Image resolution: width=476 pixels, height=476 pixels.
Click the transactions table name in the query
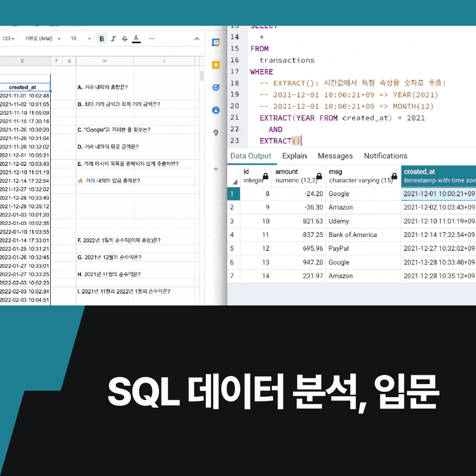click(x=287, y=60)
